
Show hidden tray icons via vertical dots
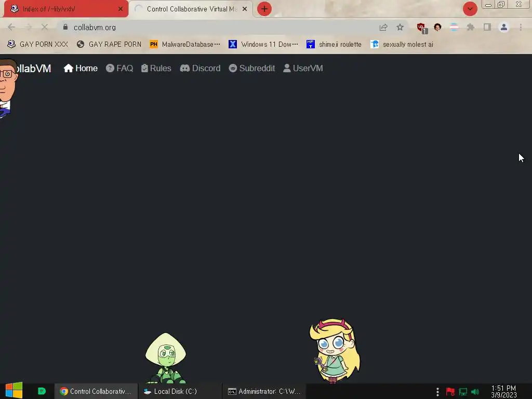click(x=437, y=392)
